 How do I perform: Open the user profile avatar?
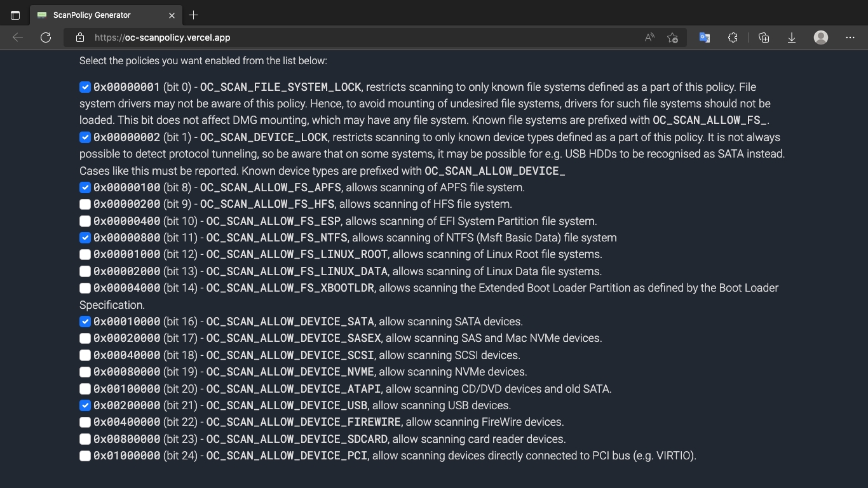point(821,37)
